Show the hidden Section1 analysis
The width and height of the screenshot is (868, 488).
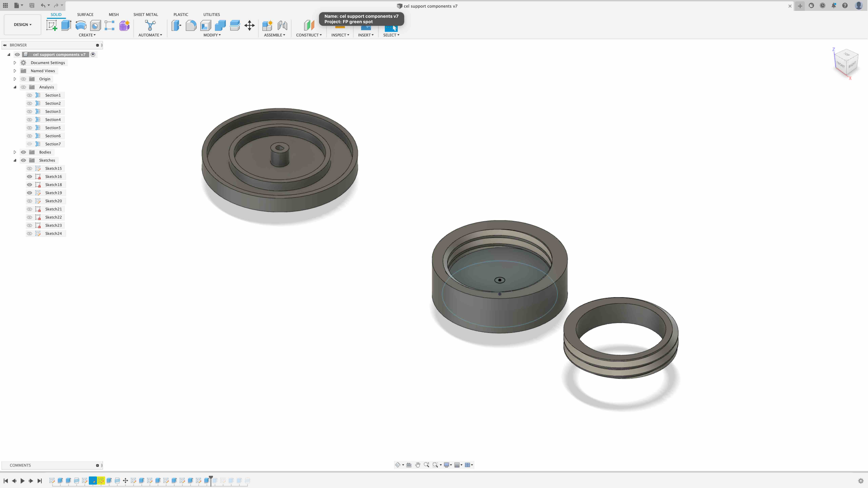point(30,95)
